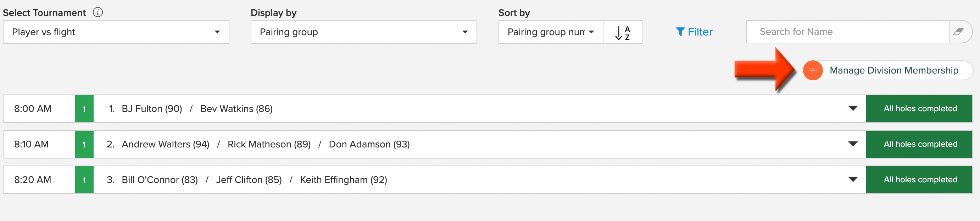Click green flight badge for 8:20 AM group
This screenshot has width=980, height=221.
click(x=84, y=180)
